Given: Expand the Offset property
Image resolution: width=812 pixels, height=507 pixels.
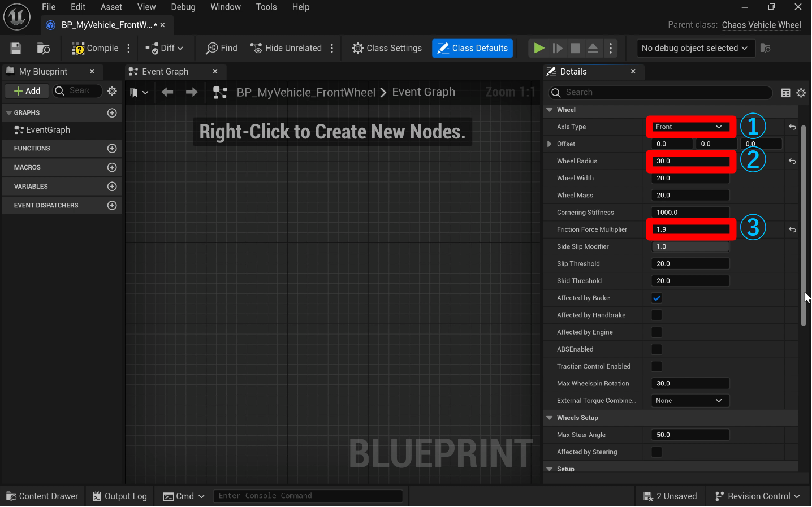Looking at the screenshot, I should [x=550, y=144].
